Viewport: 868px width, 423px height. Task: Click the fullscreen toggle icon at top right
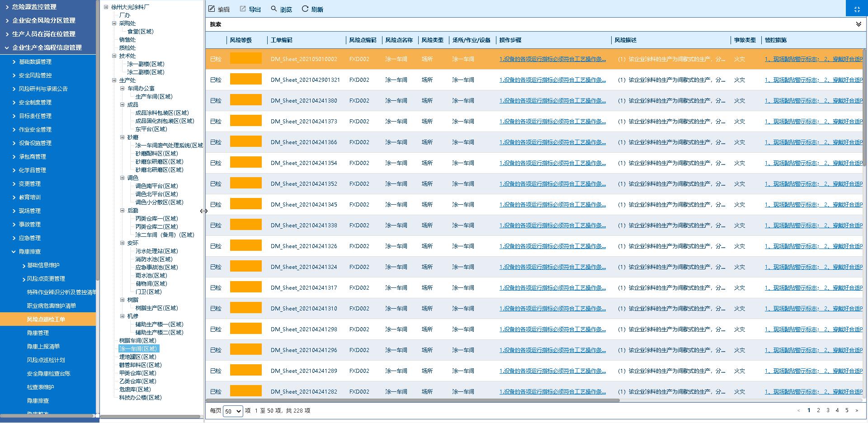(x=857, y=9)
